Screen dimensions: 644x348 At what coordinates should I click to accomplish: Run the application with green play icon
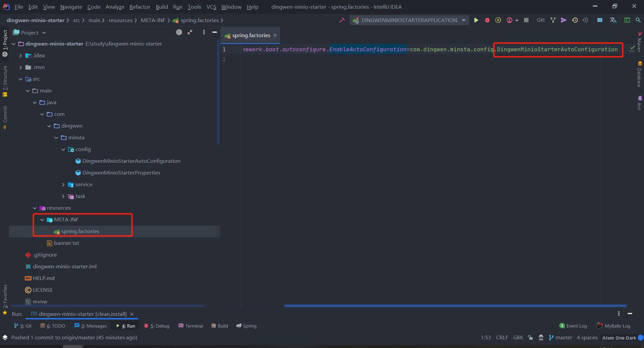click(x=476, y=20)
